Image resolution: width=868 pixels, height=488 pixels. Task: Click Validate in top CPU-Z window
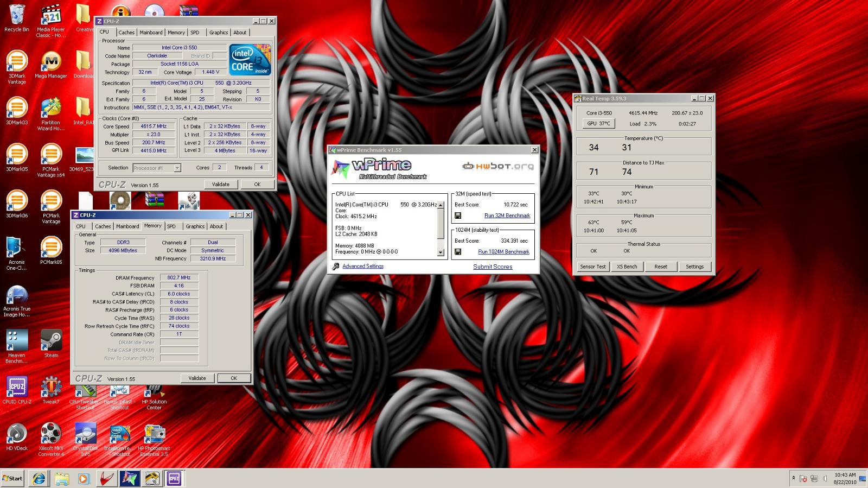(x=220, y=185)
